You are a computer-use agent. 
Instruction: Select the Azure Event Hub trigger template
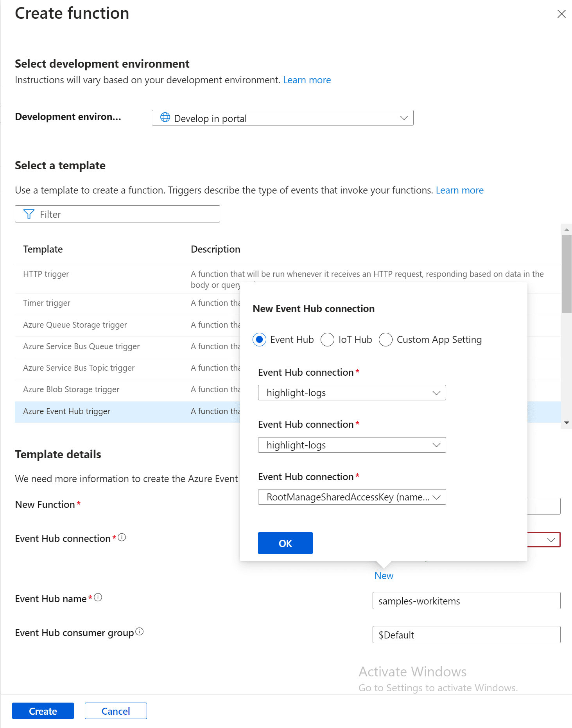(x=67, y=411)
